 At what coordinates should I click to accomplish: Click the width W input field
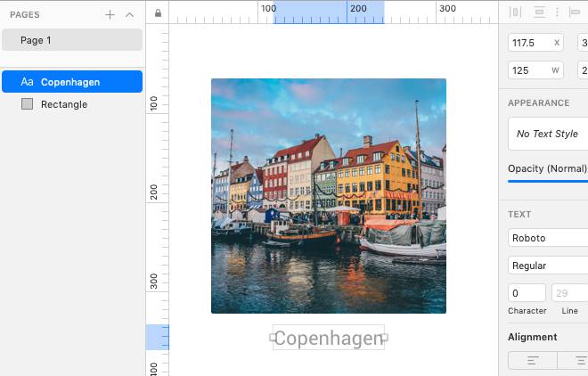[x=535, y=70]
